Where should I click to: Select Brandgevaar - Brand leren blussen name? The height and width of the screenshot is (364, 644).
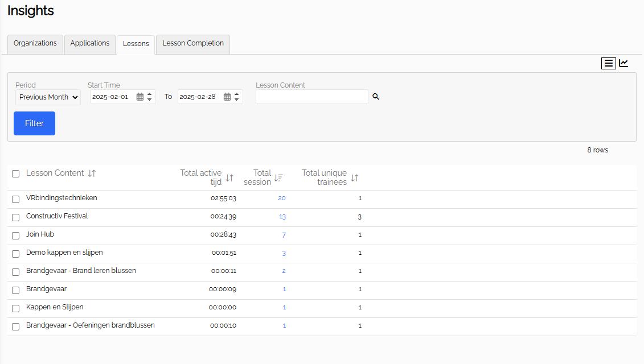point(81,270)
